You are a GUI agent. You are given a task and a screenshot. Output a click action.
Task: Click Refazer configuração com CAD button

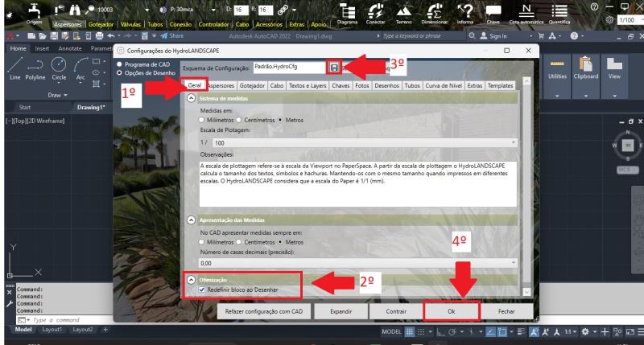[264, 311]
